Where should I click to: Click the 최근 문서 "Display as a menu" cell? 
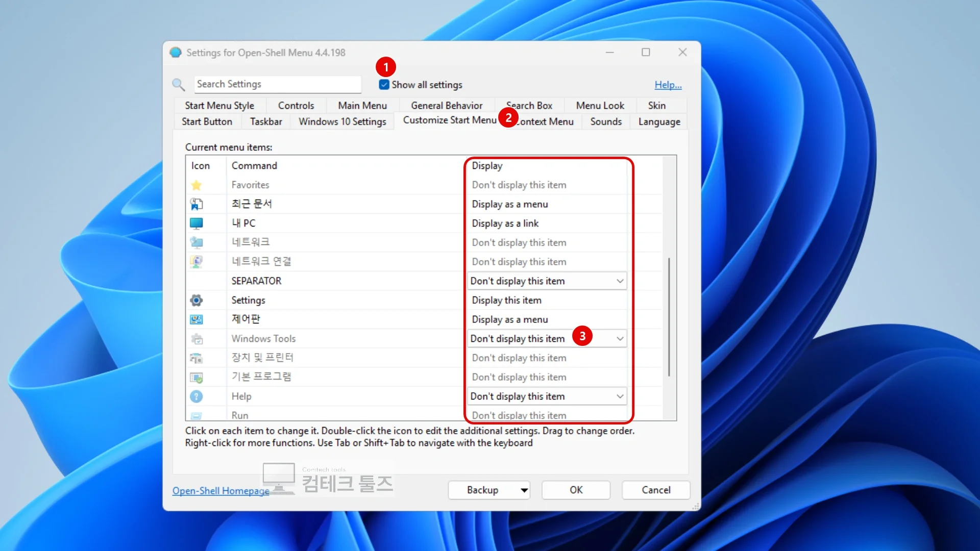pos(547,204)
